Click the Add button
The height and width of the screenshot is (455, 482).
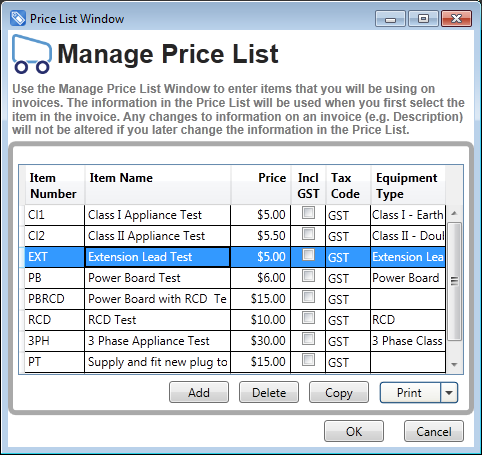click(199, 393)
